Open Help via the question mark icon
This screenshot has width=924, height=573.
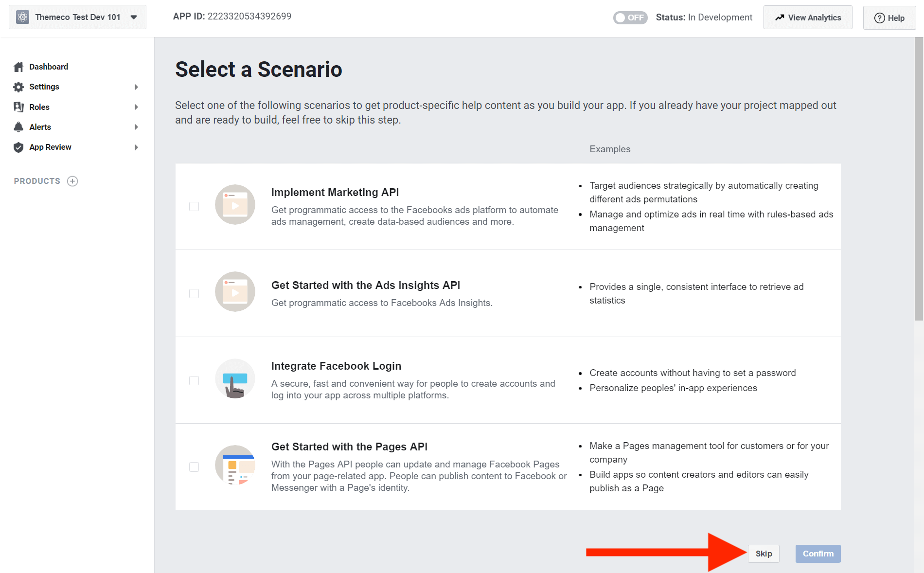[879, 18]
